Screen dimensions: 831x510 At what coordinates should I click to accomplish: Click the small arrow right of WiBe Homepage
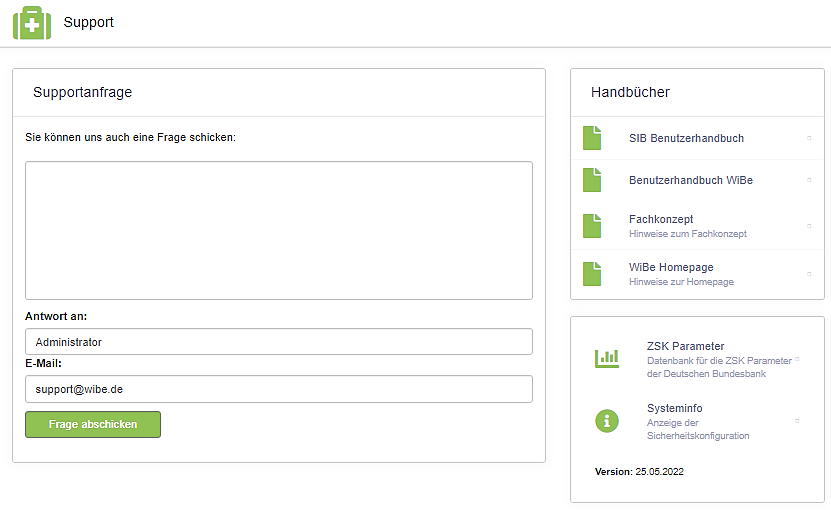click(x=809, y=274)
